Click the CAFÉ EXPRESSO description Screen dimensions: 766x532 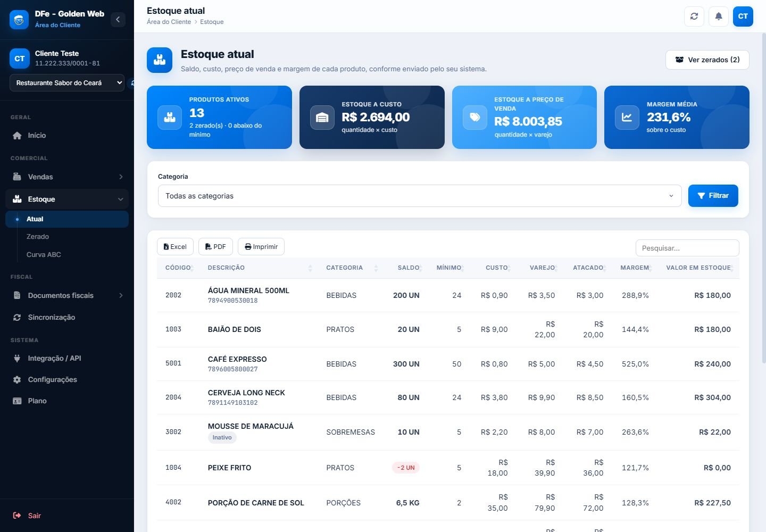click(237, 359)
